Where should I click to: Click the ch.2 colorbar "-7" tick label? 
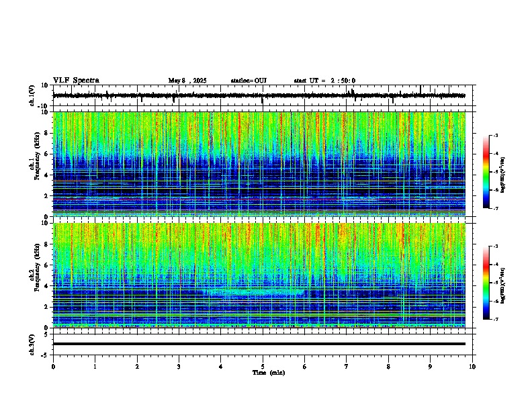[496, 319]
